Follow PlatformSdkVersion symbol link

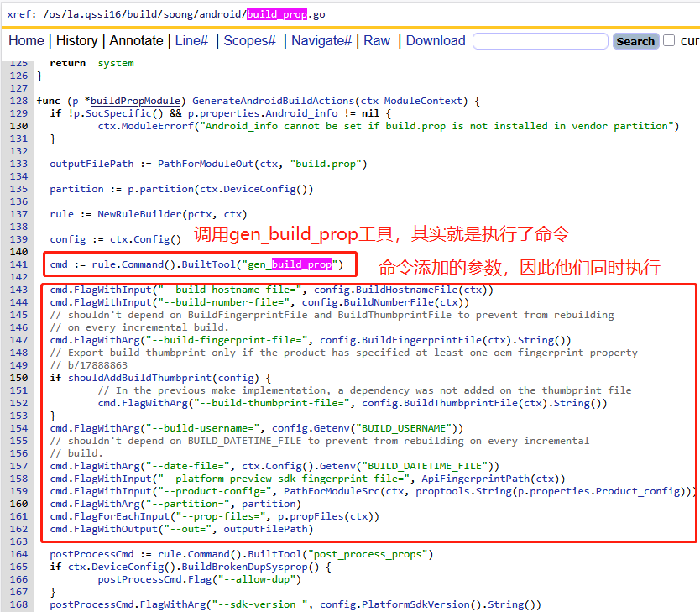pos(415,604)
